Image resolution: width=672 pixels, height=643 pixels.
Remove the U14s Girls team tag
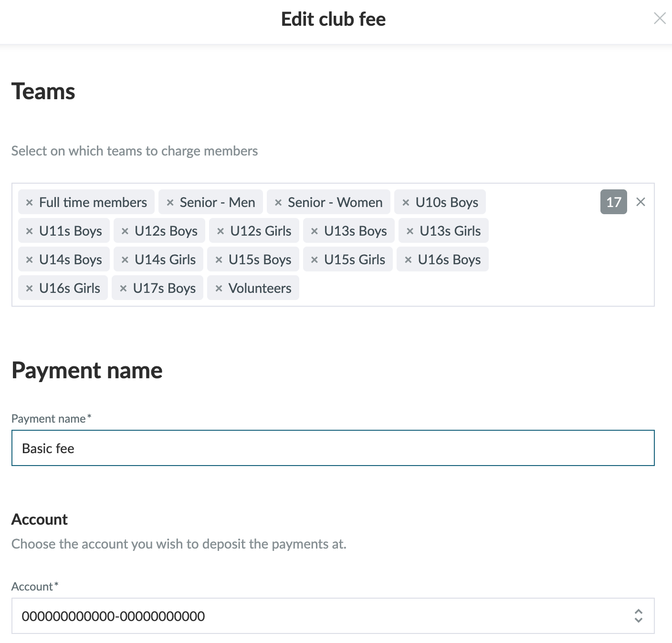click(x=125, y=259)
